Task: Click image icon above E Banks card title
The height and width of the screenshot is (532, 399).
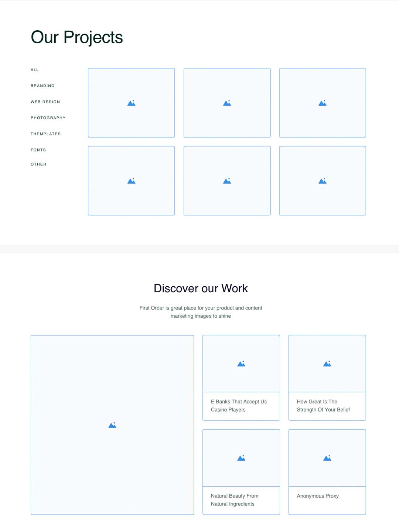Action: coord(241,364)
